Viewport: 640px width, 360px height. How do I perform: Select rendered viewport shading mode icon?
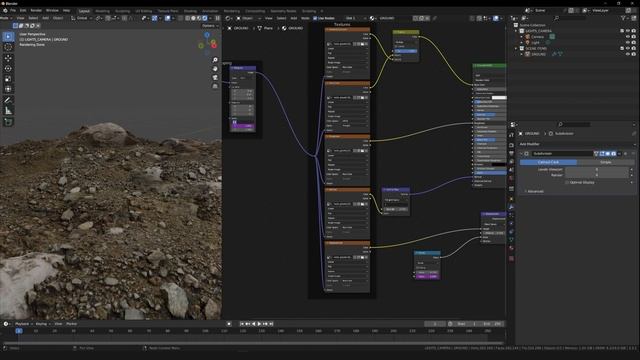click(x=205, y=18)
